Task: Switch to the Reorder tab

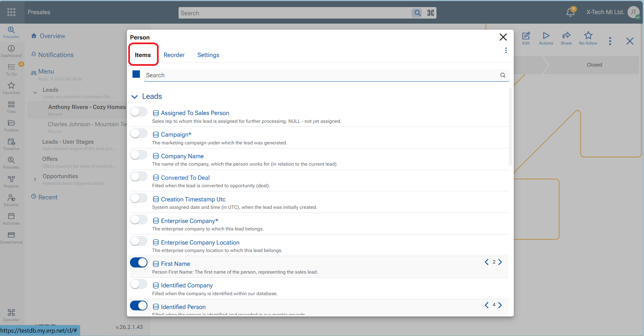Action: 174,55
